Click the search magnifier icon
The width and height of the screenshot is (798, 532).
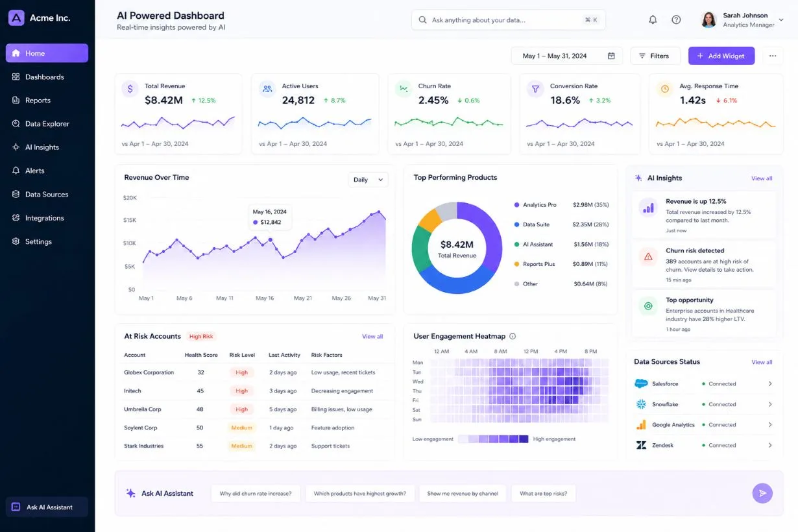pyautogui.click(x=423, y=20)
